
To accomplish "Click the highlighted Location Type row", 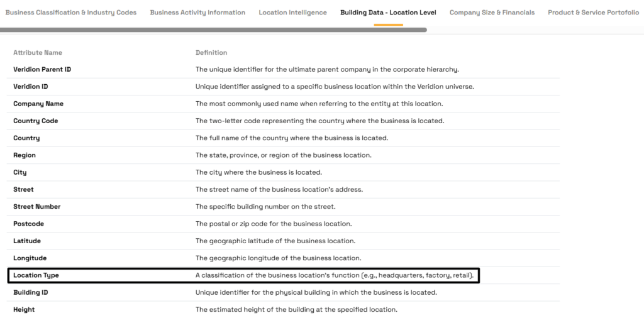I will tap(243, 275).
